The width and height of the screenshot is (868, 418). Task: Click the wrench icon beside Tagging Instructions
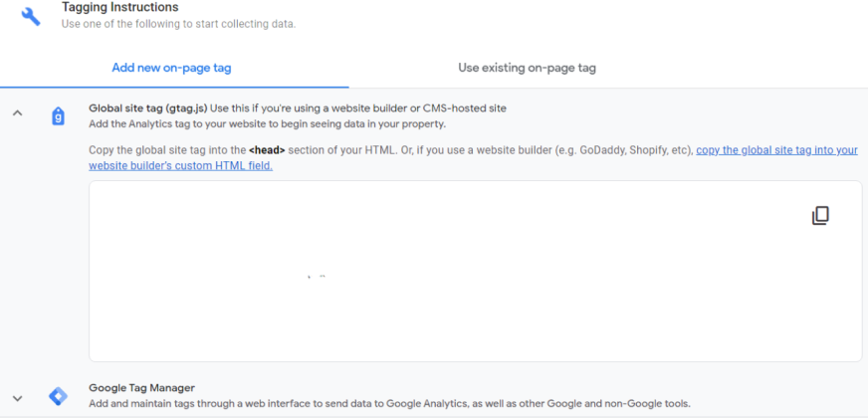click(32, 15)
